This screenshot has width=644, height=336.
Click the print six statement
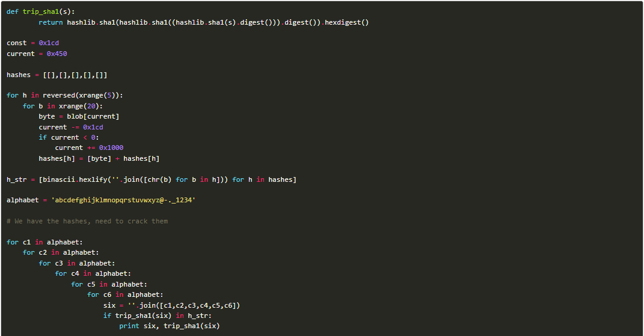tap(169, 326)
